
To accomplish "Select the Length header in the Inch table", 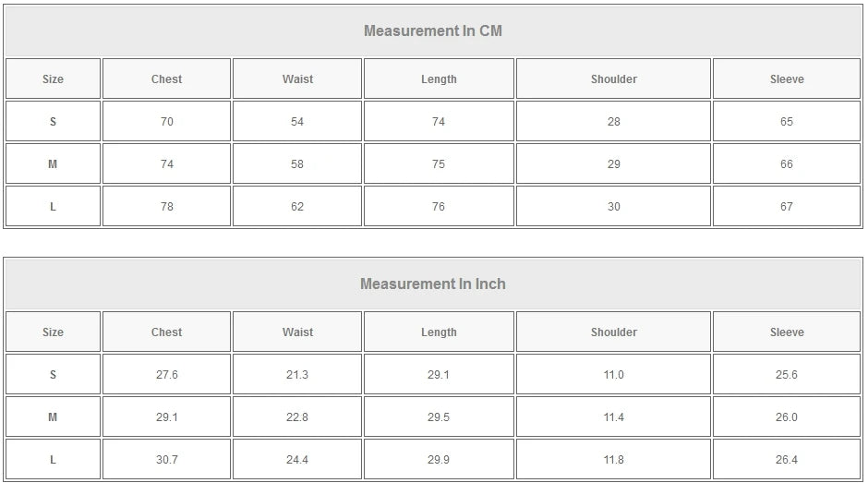I will (x=439, y=332).
